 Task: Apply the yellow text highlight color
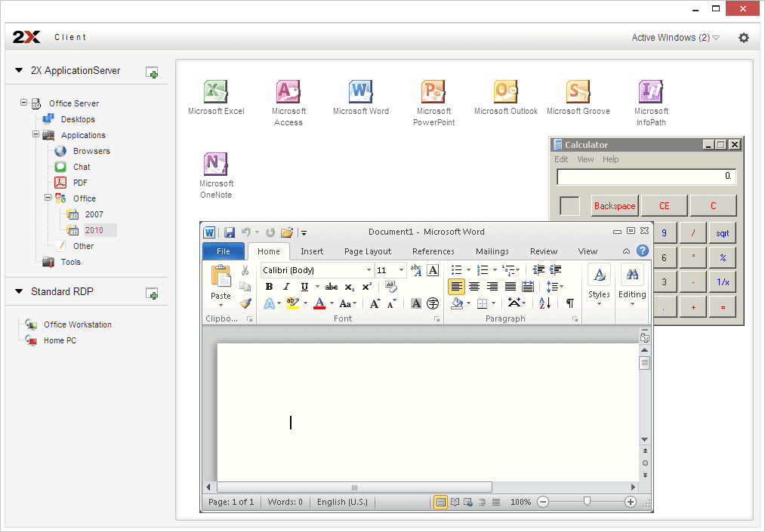click(293, 304)
